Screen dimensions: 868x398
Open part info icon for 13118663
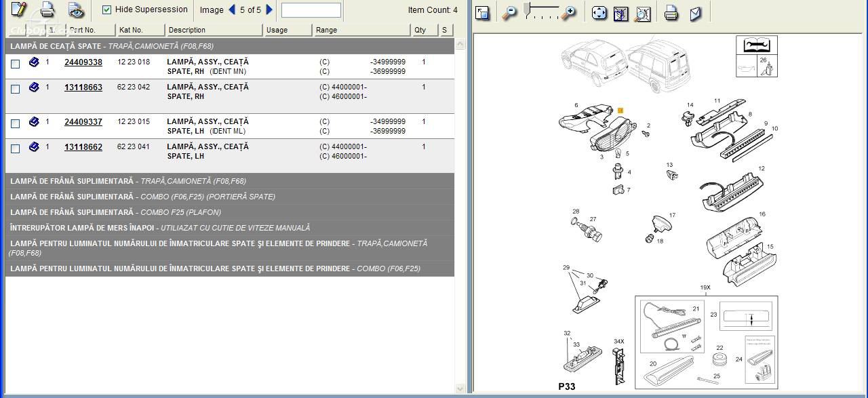coord(35,87)
